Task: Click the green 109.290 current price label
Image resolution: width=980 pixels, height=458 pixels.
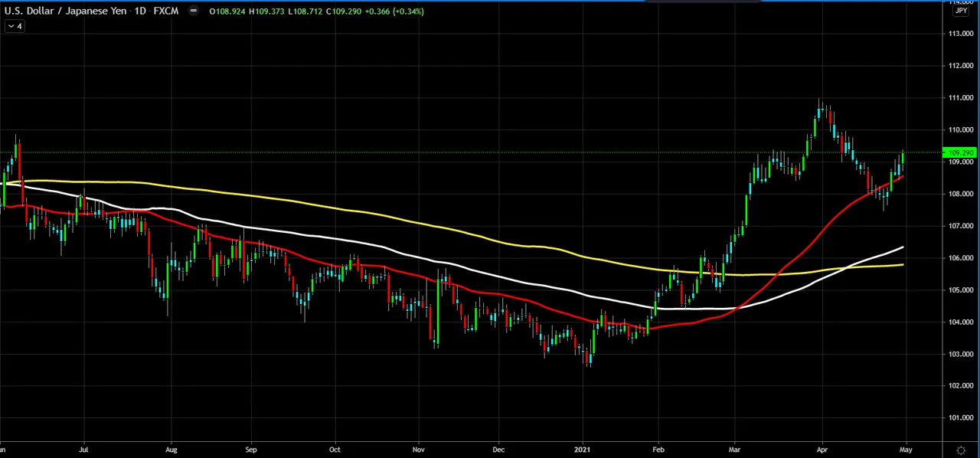Action: [961, 153]
